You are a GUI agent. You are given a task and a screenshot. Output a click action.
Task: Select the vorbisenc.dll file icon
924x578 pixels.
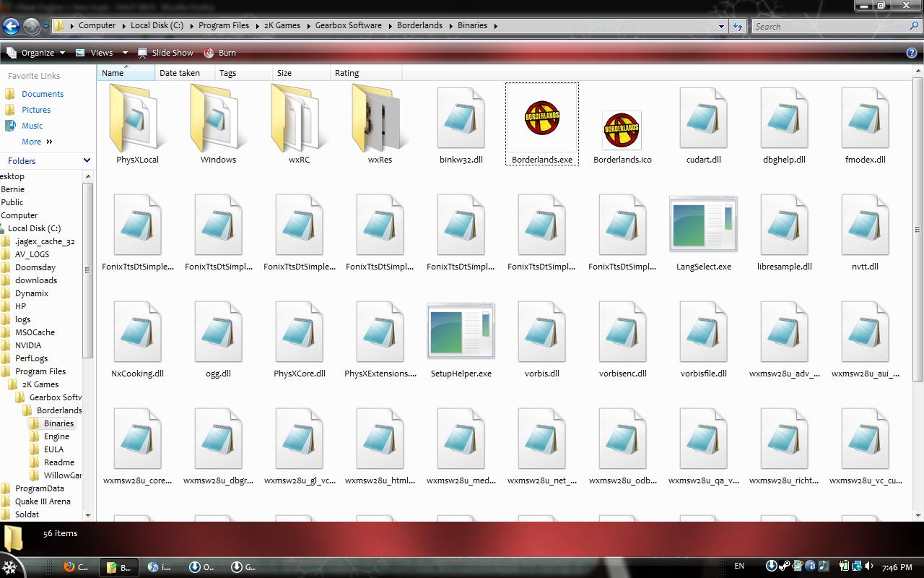pyautogui.click(x=622, y=332)
